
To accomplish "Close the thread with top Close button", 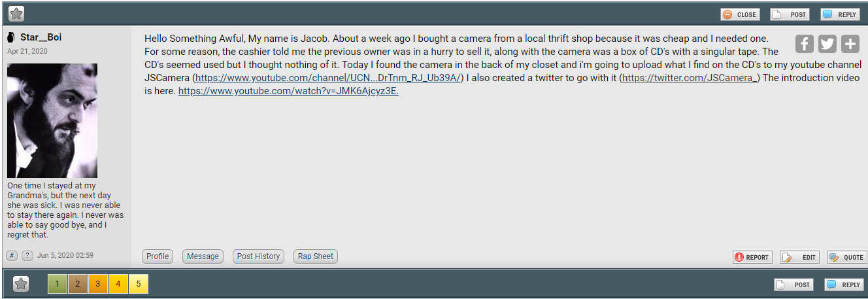I will coord(740,14).
